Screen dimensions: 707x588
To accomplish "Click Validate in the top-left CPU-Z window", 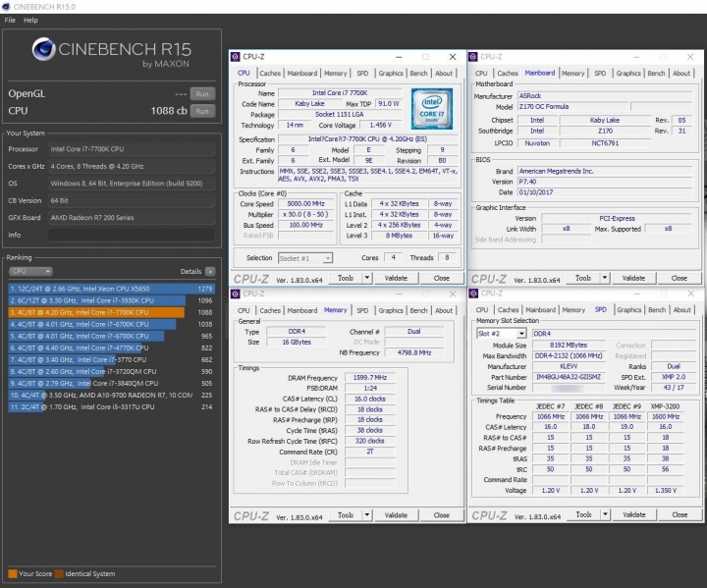I will click(396, 278).
